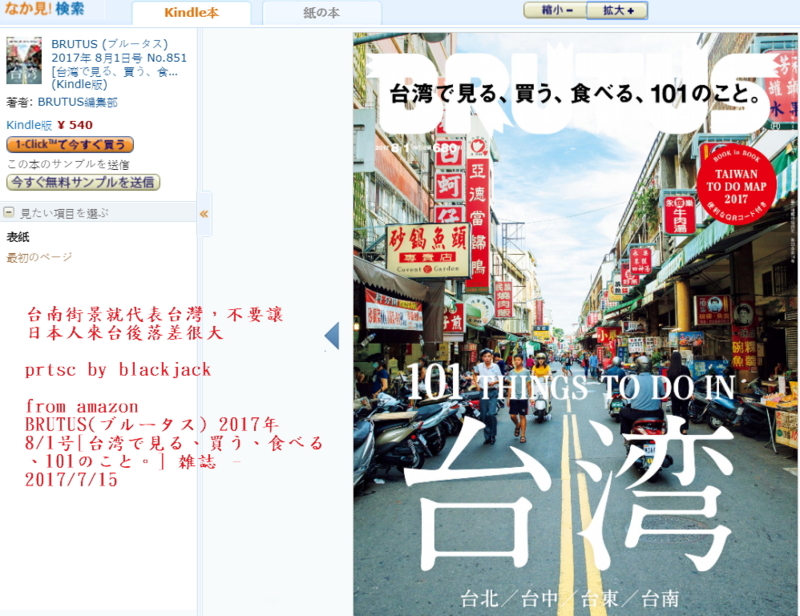Image resolution: width=800 pixels, height=616 pixels.
Task: Click the Kindle版 ¥ 540 price link
Action: (49, 125)
